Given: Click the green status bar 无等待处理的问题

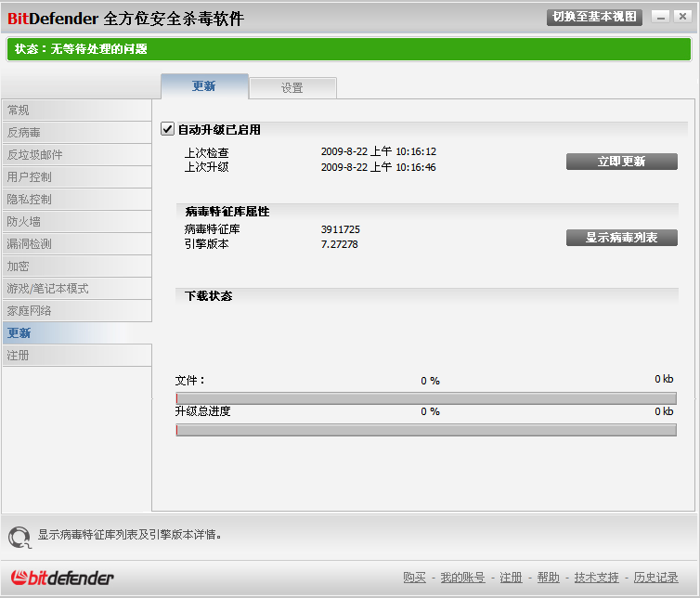Looking at the screenshot, I should tap(349, 49).
